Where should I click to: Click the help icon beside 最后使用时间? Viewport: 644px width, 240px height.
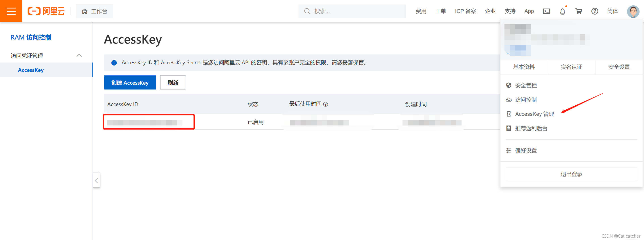pos(326,104)
